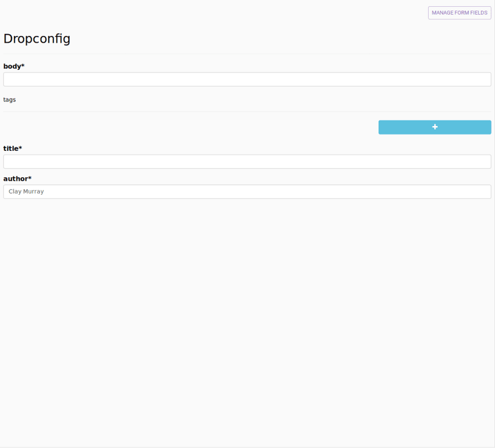The width and height of the screenshot is (495, 448).
Task: Add a tag with the plus button
Action: [435, 127]
